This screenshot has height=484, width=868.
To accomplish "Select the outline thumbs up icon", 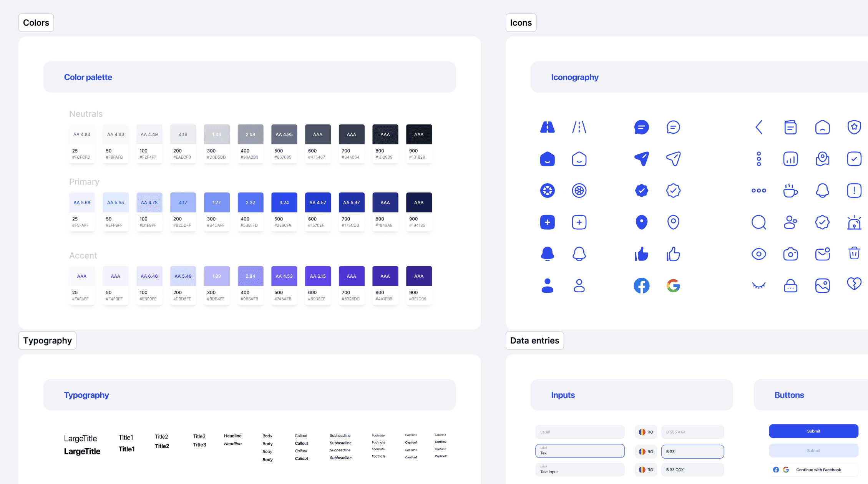I will [673, 254].
